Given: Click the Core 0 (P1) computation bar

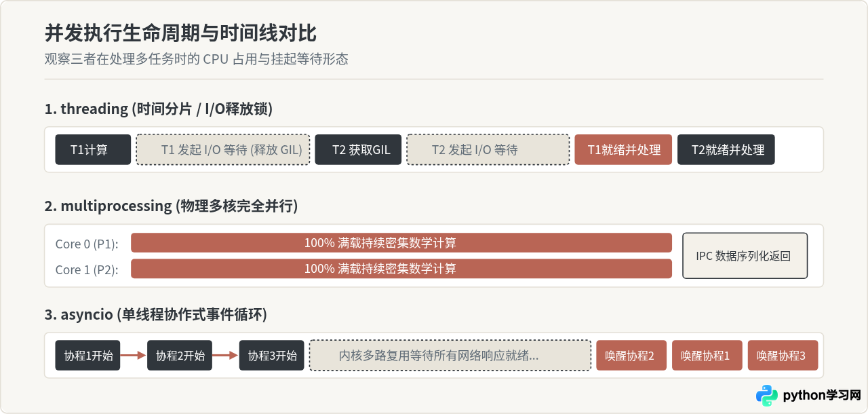Looking at the screenshot, I should 401,243.
